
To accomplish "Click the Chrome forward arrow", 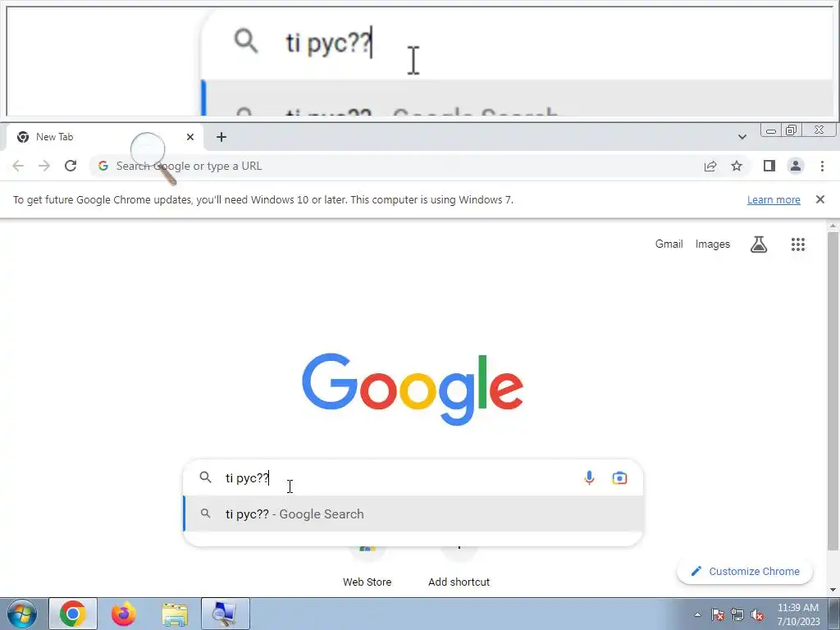I will tap(44, 166).
